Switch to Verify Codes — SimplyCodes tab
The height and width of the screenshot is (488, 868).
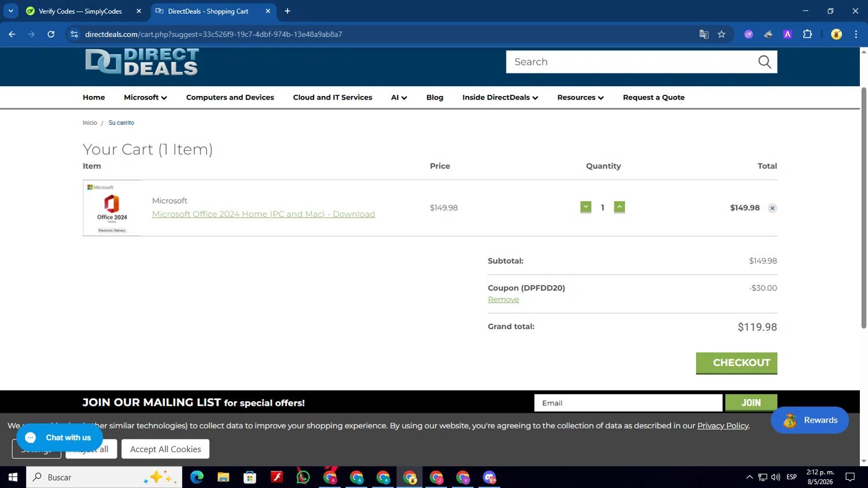click(80, 11)
